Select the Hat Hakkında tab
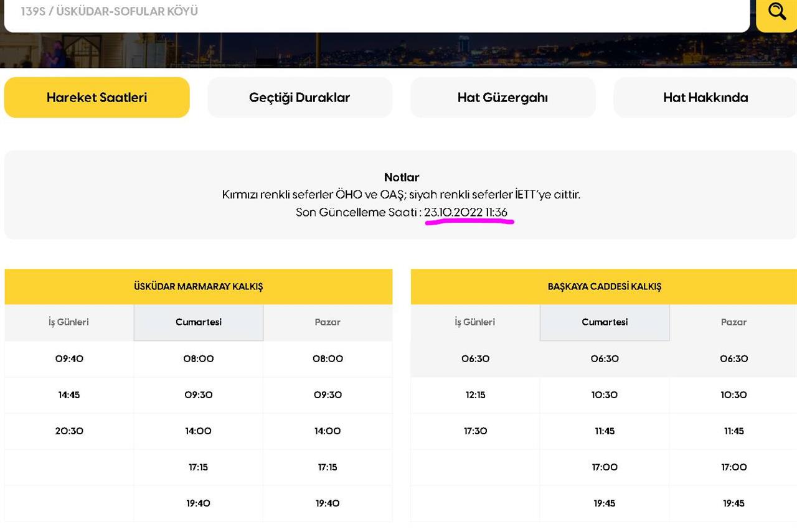The width and height of the screenshot is (797, 532). 705,97
